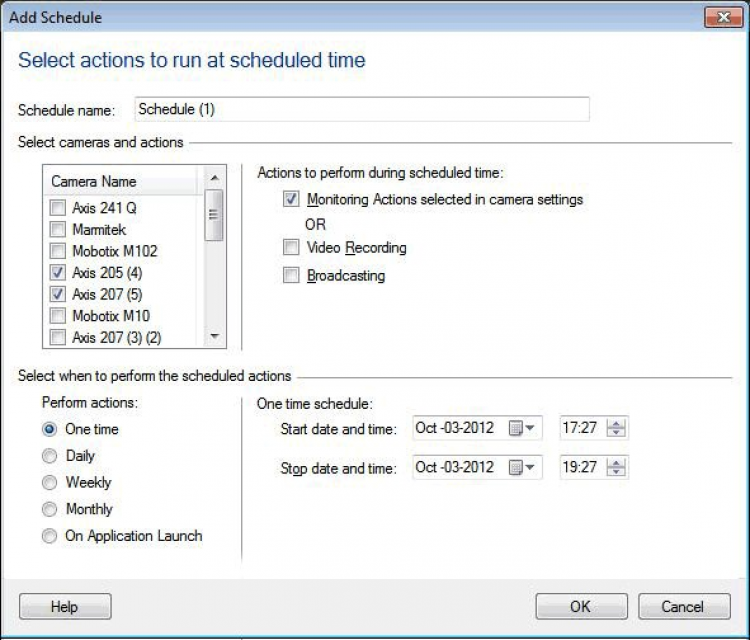Open the stop date calendar dropdown
Screen dimensions: 750x640
click(x=522, y=468)
